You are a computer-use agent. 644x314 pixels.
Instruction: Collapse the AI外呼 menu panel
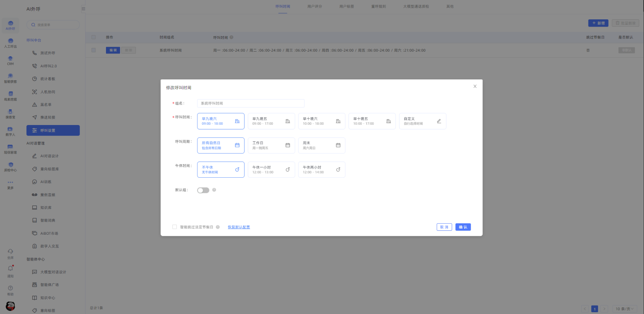[83, 9]
